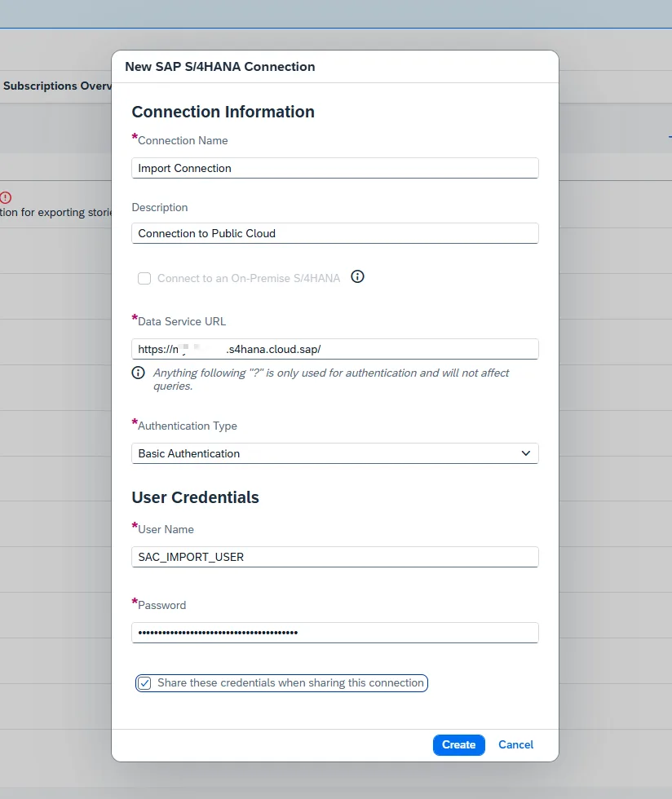Click the Authentication Type label

coord(187,426)
